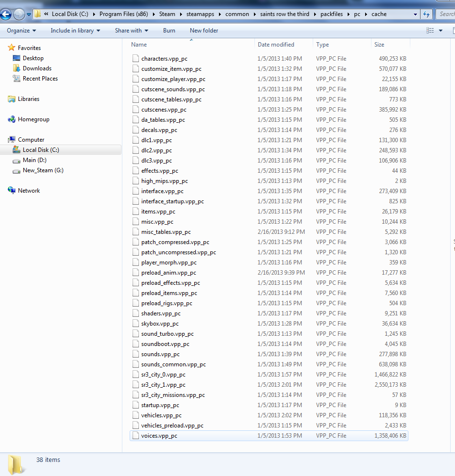455x476 pixels.
Task: Open the Include in library menu
Action: (x=75, y=31)
